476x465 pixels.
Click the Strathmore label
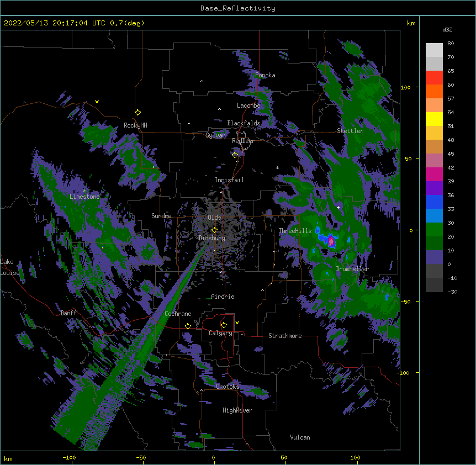tap(285, 336)
